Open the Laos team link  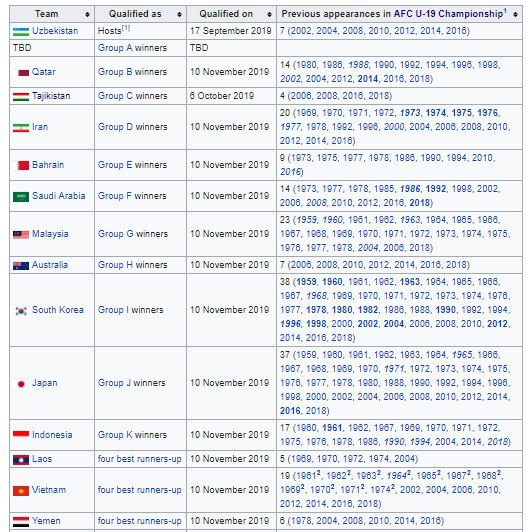pyautogui.click(x=42, y=459)
